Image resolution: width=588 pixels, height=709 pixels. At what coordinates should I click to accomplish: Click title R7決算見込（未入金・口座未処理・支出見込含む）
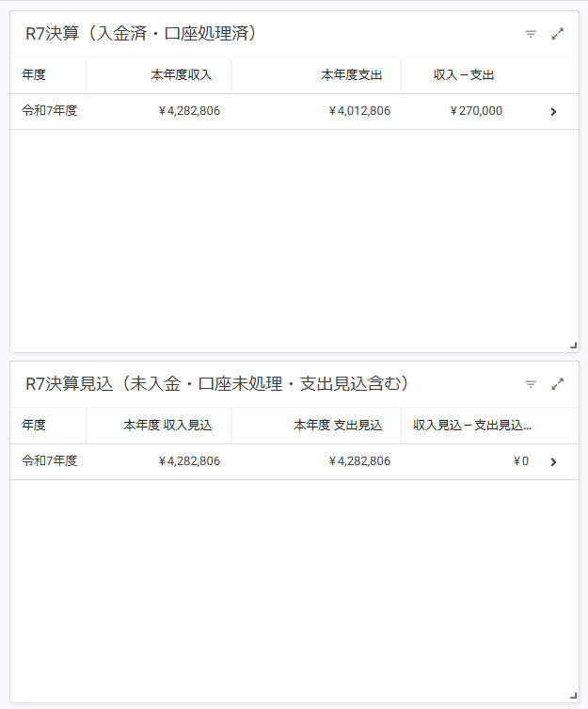pos(217,384)
